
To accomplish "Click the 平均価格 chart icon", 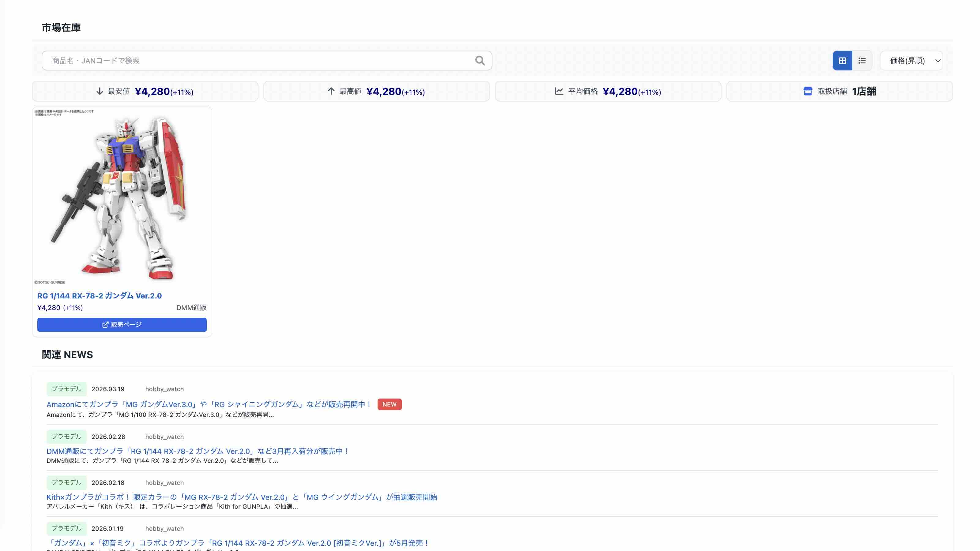I will click(x=559, y=91).
